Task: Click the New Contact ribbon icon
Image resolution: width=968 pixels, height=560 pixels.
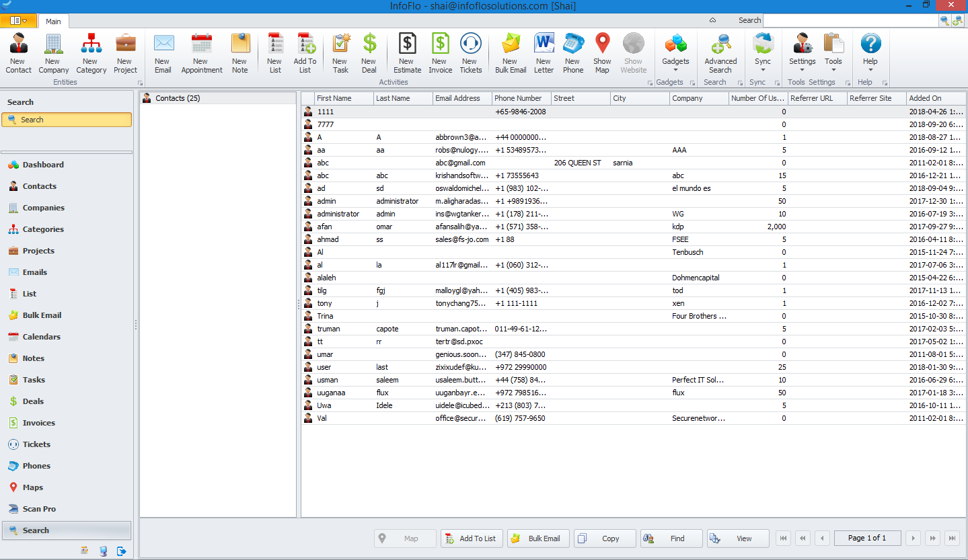Action: coord(18,52)
